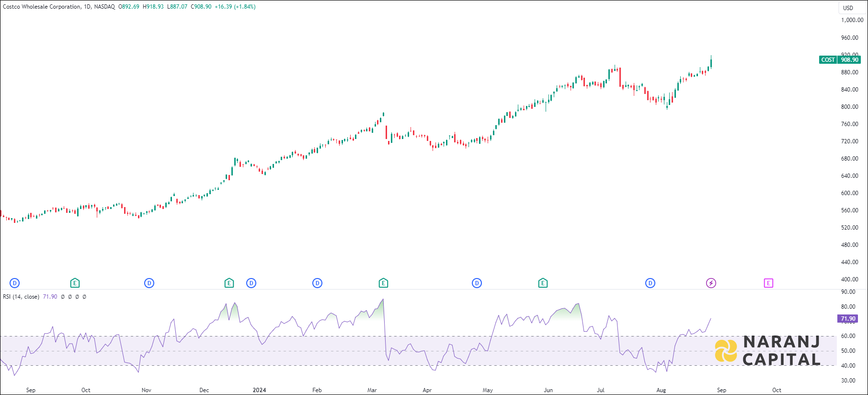Click the Apr label on time axis

(427, 390)
